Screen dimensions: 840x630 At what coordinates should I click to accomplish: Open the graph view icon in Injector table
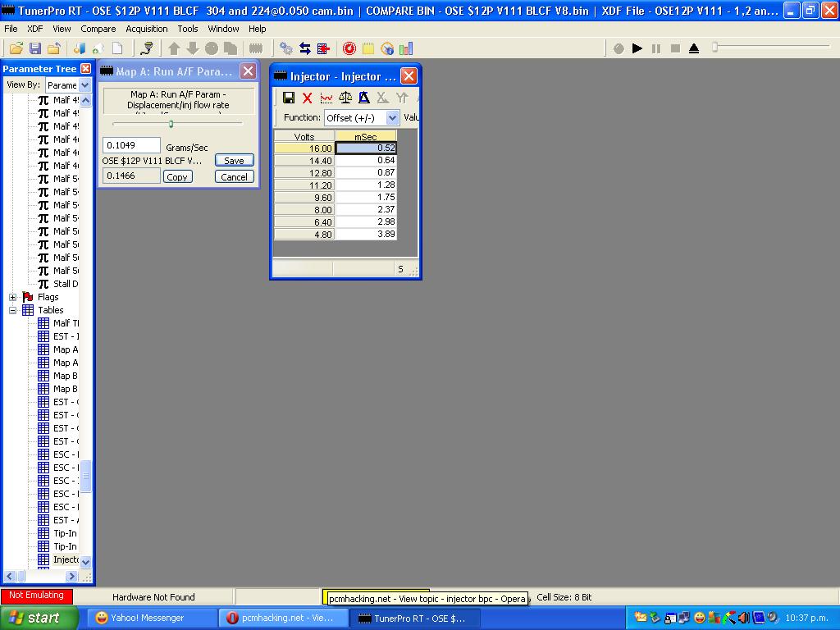326,98
